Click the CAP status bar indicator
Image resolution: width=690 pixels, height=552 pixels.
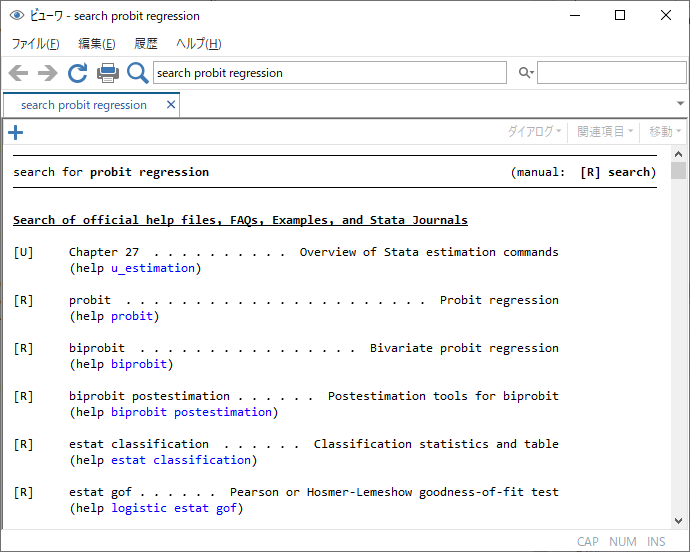(587, 541)
